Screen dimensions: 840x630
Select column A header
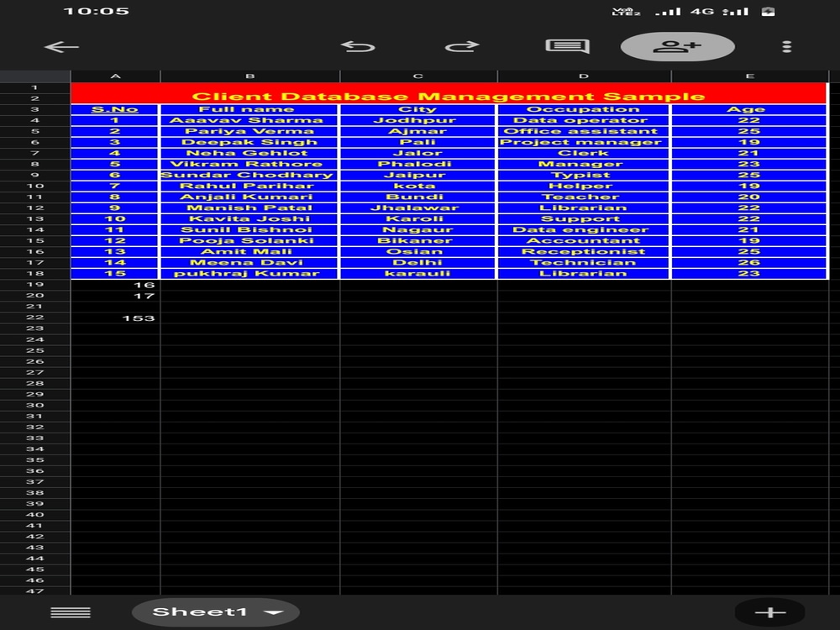(115, 76)
